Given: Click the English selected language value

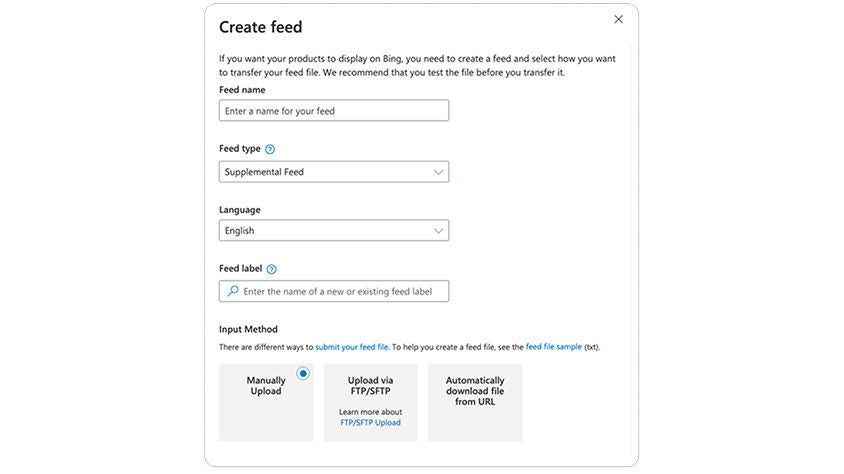Looking at the screenshot, I should (x=239, y=231).
